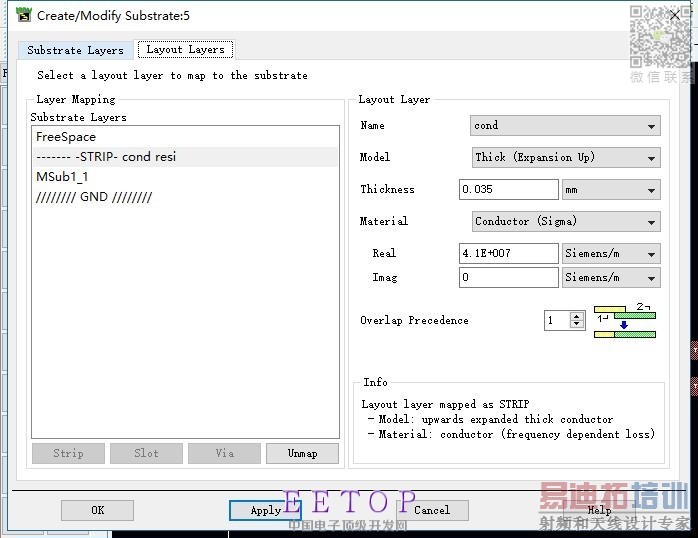Decrease Overlap Precedence with down arrow

tap(577, 324)
